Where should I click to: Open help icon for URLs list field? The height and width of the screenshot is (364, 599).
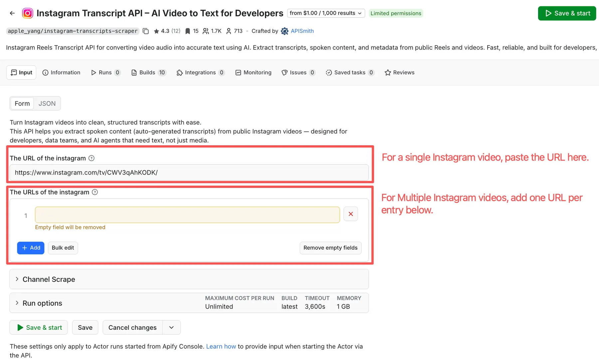(95, 192)
